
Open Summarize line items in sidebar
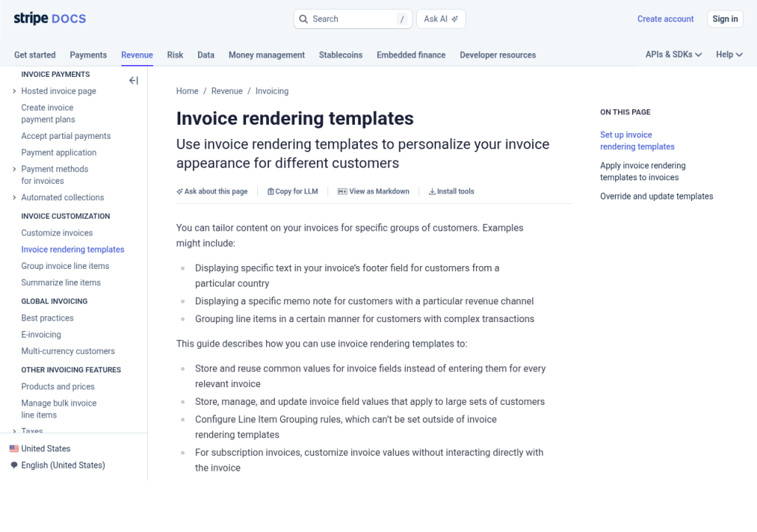click(61, 282)
